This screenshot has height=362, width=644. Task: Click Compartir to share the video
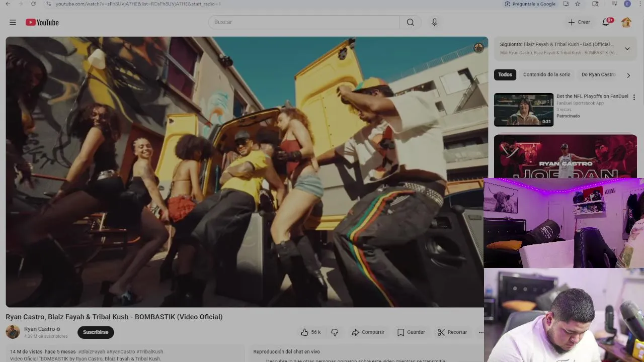[368, 332]
